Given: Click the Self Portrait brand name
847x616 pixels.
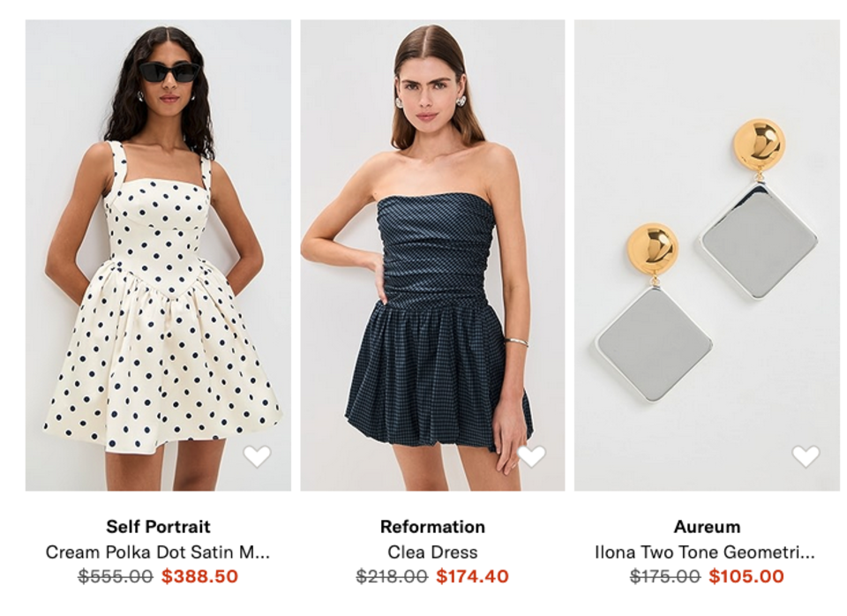Looking at the screenshot, I should 158,526.
